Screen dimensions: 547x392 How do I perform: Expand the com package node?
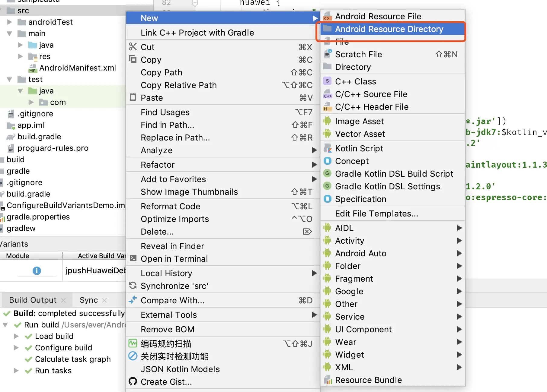click(31, 102)
